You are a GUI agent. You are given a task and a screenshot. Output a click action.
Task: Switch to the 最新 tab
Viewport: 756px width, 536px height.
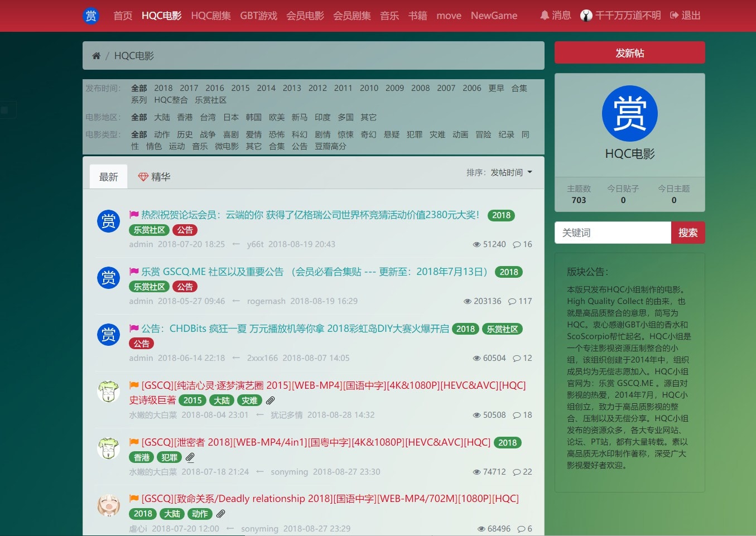[109, 177]
